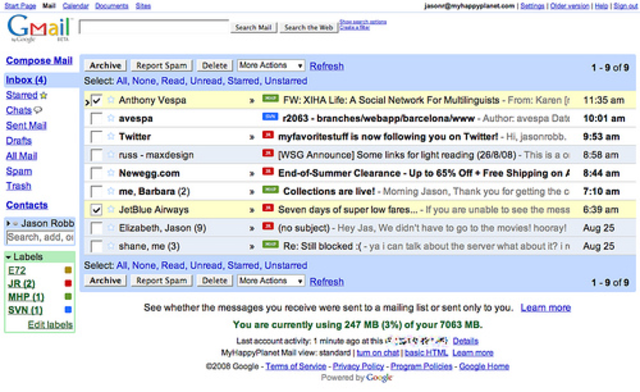Image resolution: width=640 pixels, height=392 pixels.
Task: Click chat bubble icon next to Chats
Action: 38,110
